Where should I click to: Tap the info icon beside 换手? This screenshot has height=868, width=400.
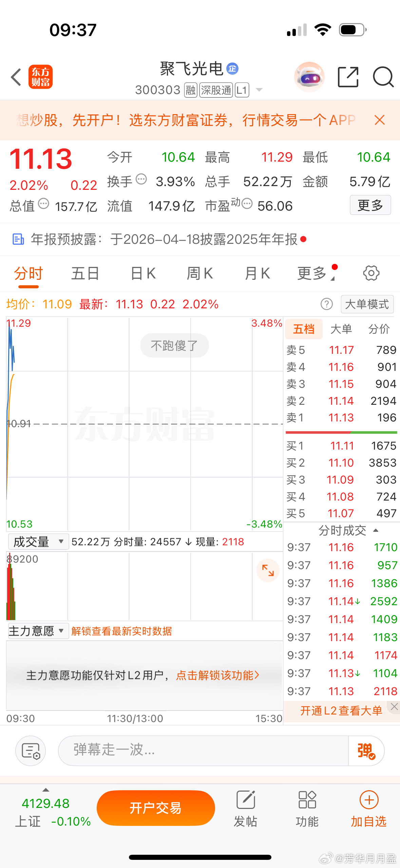click(x=141, y=179)
